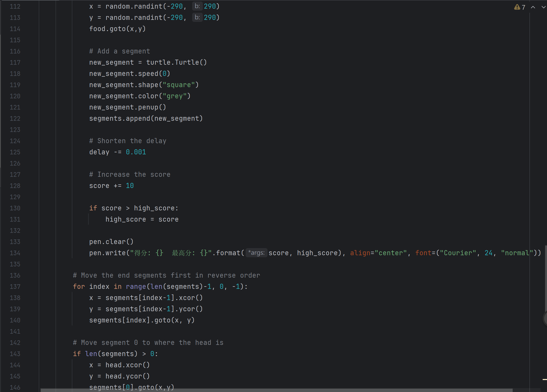Click yellow warning stripe mark in right gutter
Image resolution: width=547 pixels, height=392 pixels.
pos(545,380)
